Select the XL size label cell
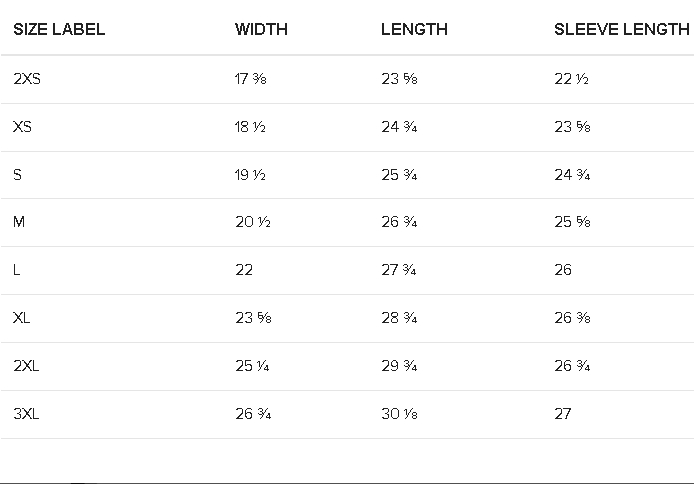Viewport: 694px width, 484px height. (22, 318)
